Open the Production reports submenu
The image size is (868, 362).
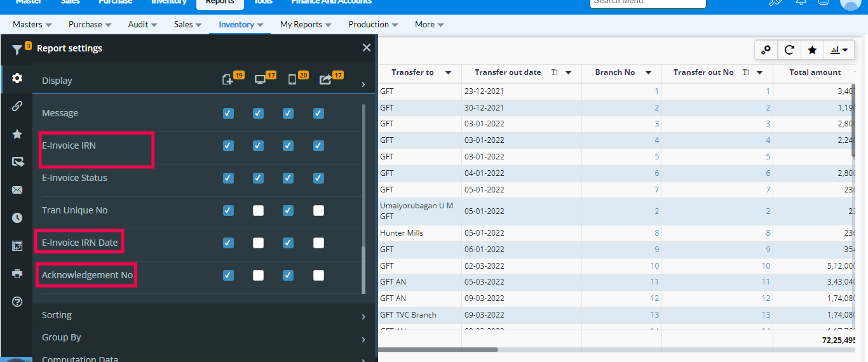coord(374,24)
